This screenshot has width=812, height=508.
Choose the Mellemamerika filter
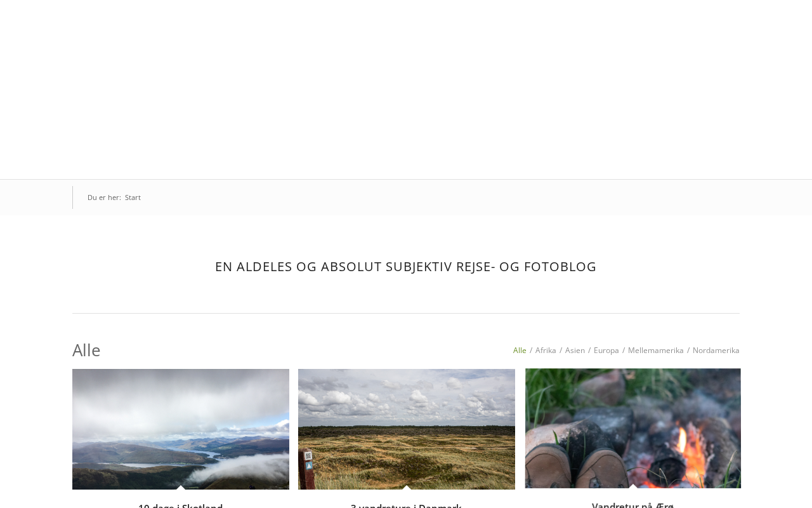(x=656, y=351)
